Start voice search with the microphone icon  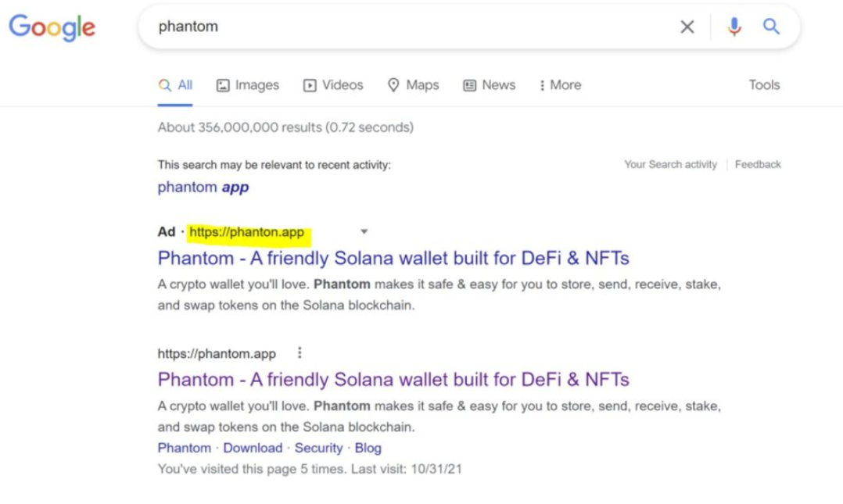(x=734, y=27)
